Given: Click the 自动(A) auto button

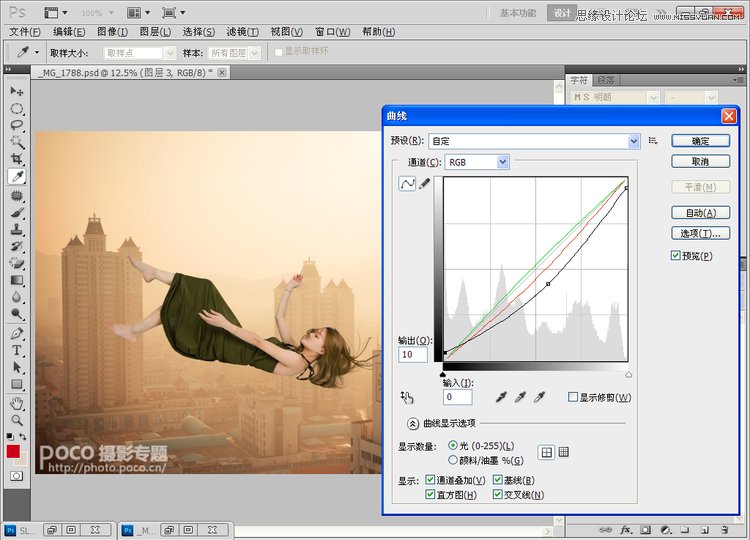Looking at the screenshot, I should (x=700, y=212).
